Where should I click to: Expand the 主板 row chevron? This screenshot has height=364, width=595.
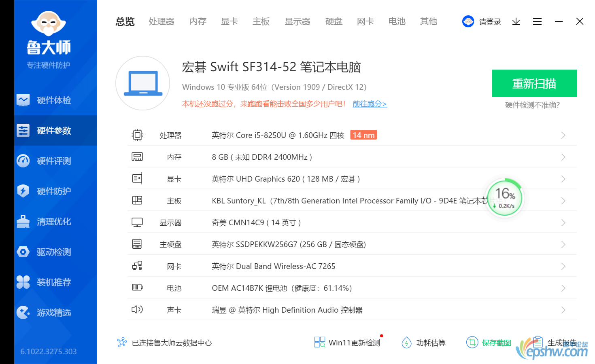pos(563,201)
